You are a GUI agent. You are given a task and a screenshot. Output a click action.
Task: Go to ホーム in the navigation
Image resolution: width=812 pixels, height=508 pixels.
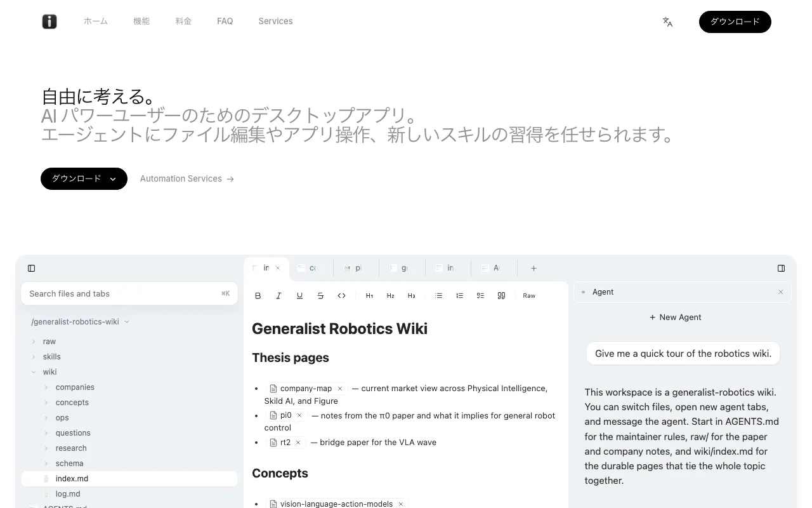point(96,22)
